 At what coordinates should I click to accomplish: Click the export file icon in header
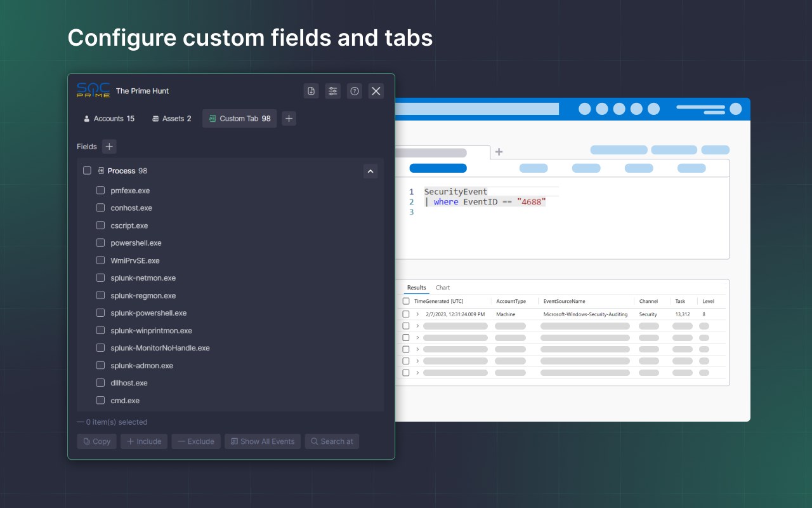[x=311, y=91]
